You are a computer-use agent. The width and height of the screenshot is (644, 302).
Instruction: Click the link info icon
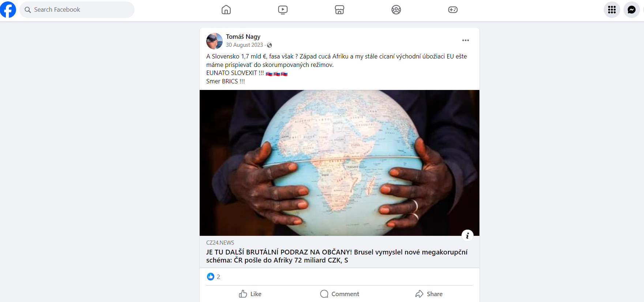click(x=467, y=235)
